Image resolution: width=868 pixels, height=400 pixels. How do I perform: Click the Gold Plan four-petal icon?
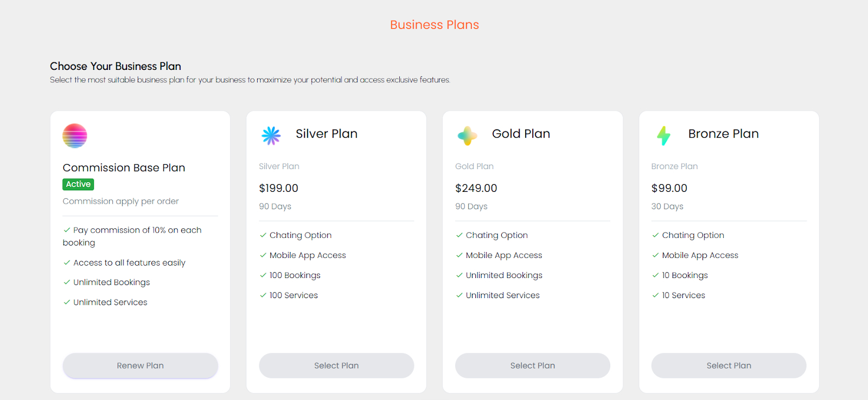[467, 136]
